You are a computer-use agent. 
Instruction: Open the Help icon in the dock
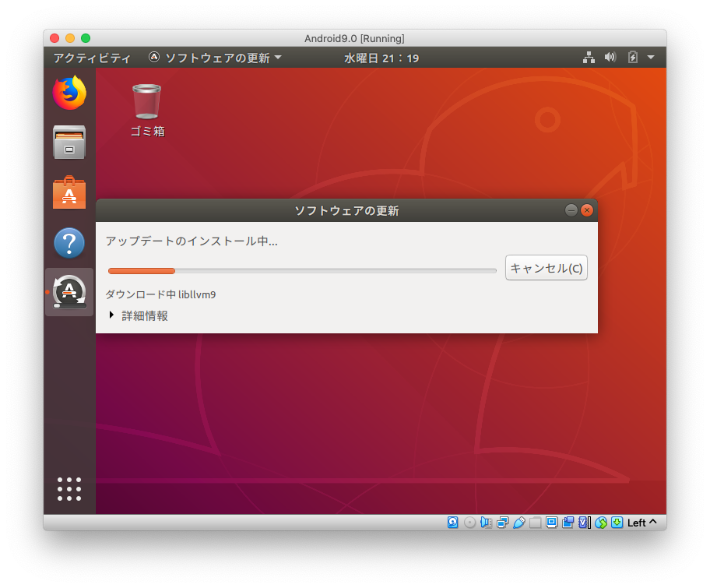pos(69,243)
